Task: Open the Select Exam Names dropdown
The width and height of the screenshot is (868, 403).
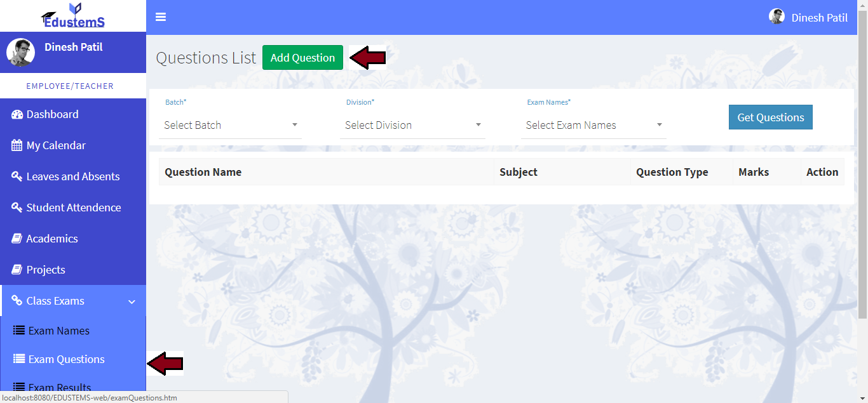Action: [x=593, y=125]
